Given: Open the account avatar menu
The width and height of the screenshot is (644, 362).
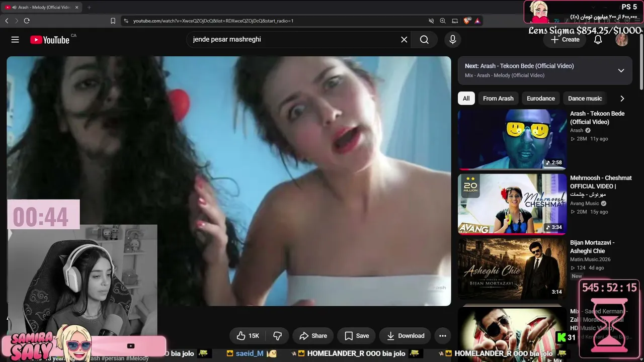Looking at the screenshot, I should coord(622,40).
